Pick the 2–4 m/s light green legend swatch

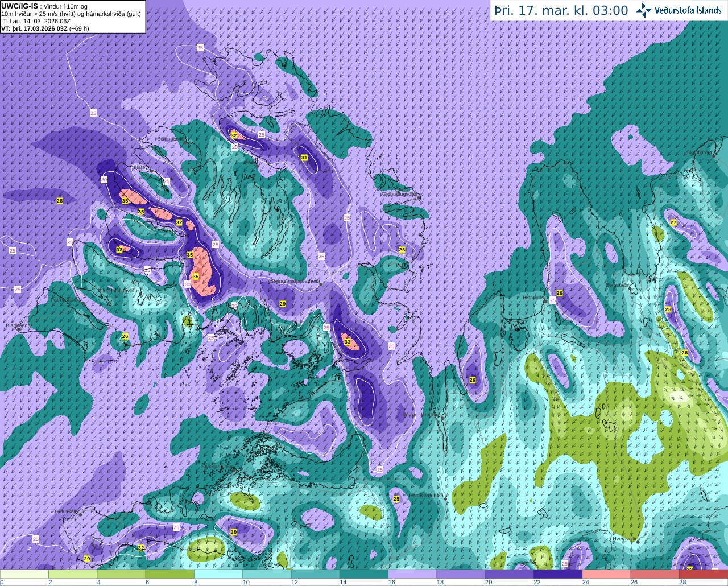[x=73, y=574]
